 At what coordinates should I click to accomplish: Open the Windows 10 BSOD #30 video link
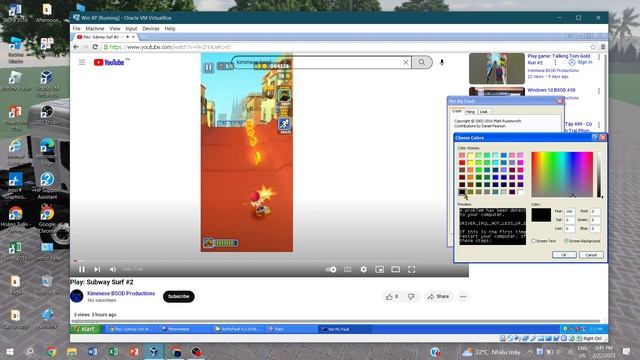click(551, 90)
